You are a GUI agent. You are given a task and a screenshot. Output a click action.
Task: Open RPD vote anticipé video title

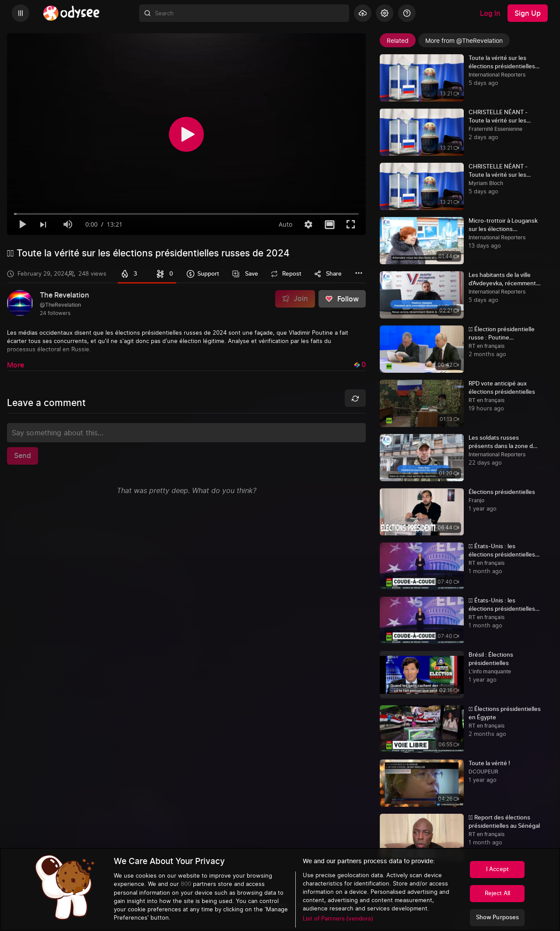[x=502, y=388]
